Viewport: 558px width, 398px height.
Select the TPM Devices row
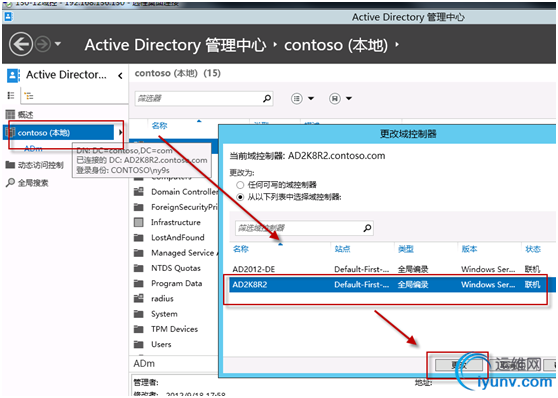(176, 329)
